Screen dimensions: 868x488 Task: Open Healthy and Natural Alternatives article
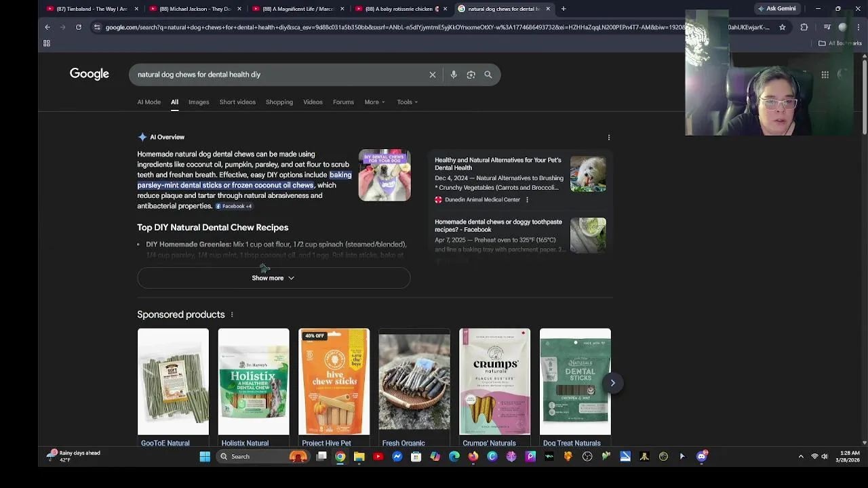(498, 164)
